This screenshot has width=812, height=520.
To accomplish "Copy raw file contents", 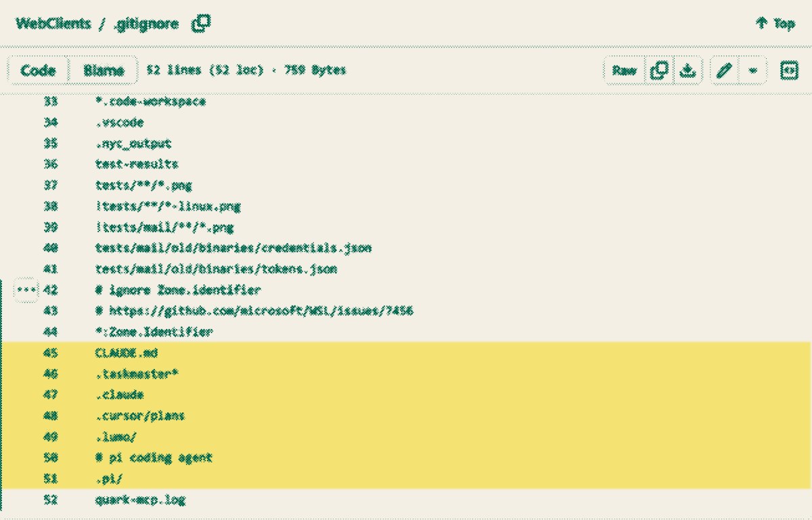I will [659, 70].
